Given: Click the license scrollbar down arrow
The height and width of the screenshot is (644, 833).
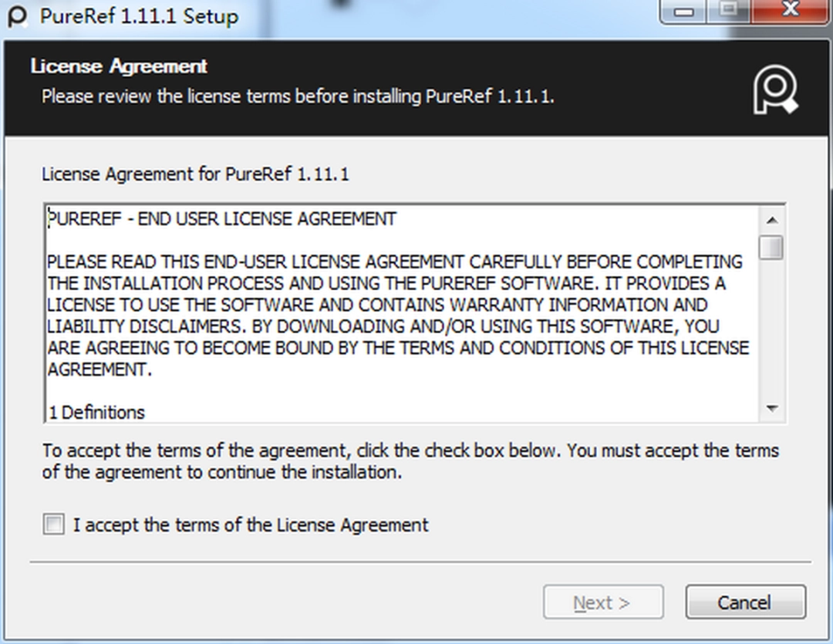Looking at the screenshot, I should click(x=771, y=408).
